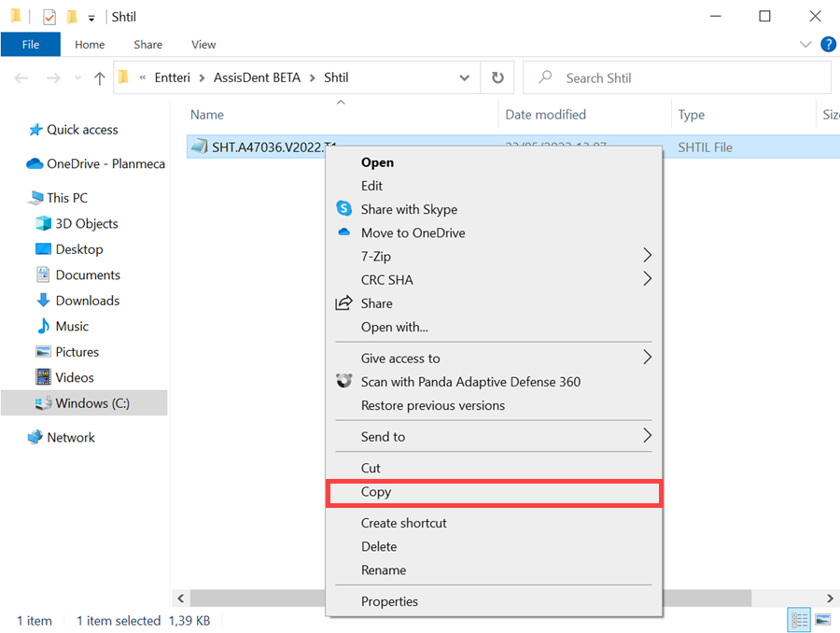The height and width of the screenshot is (633, 840).
Task: Refresh the Shtil folder
Action: tap(497, 77)
